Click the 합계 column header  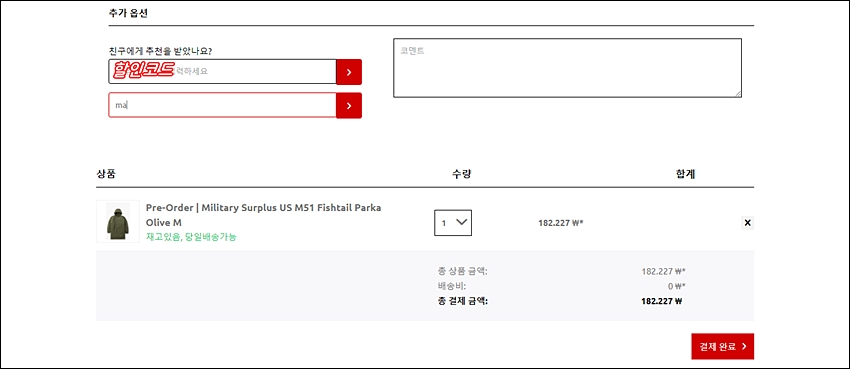pos(685,174)
